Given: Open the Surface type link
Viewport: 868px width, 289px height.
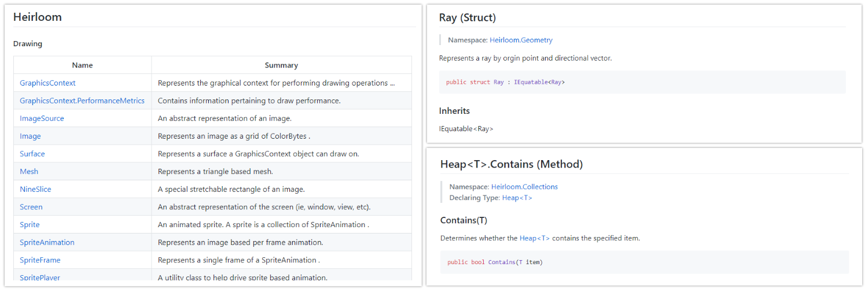Looking at the screenshot, I should tap(32, 154).
